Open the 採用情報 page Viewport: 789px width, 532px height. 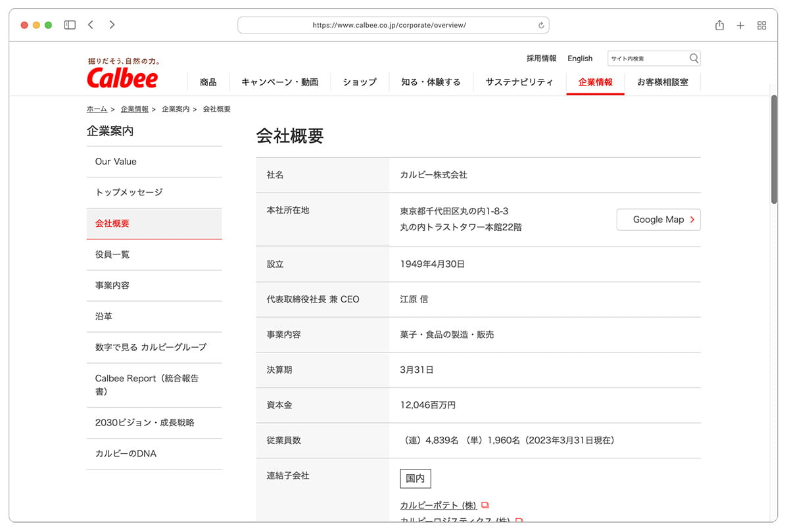point(540,58)
